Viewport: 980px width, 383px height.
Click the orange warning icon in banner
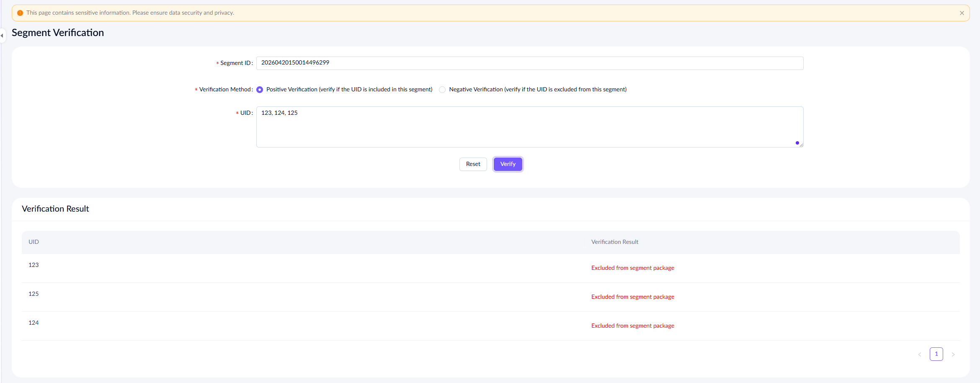coord(20,13)
